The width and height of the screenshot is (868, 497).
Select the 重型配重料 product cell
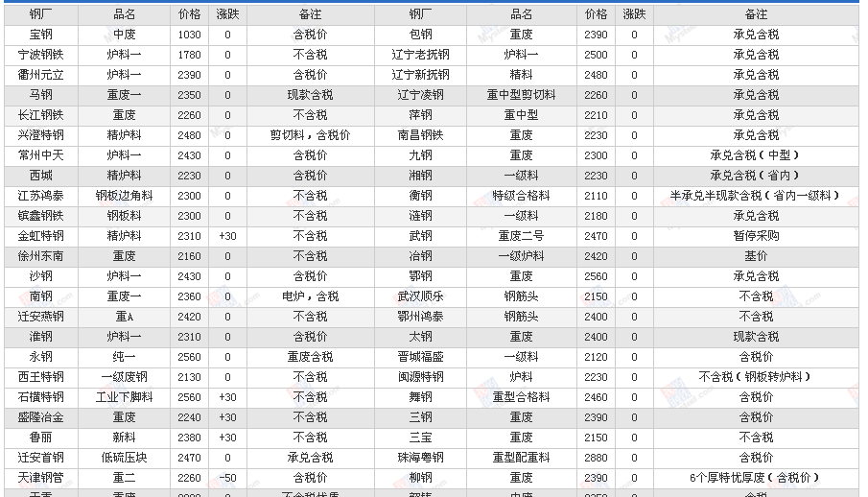521,458
